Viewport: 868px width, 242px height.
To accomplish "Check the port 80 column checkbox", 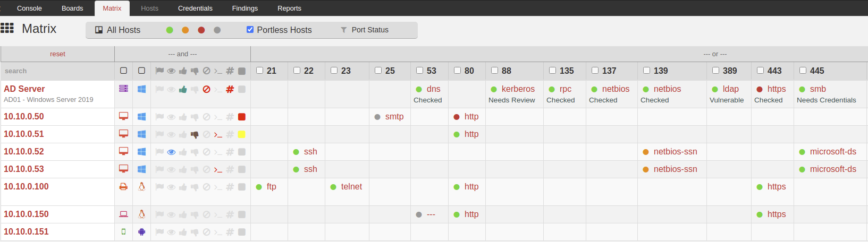I will tap(457, 70).
